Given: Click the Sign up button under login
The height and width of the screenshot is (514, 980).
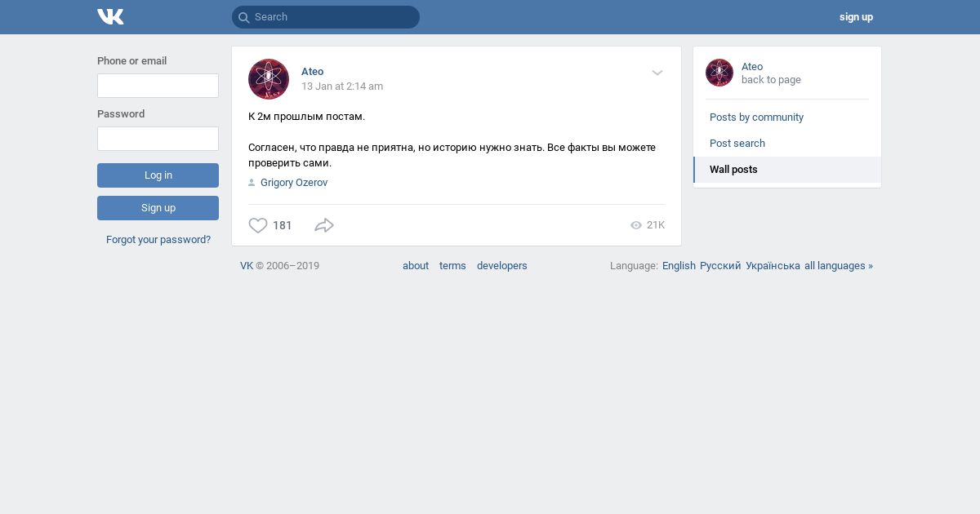Looking at the screenshot, I should click(x=158, y=208).
